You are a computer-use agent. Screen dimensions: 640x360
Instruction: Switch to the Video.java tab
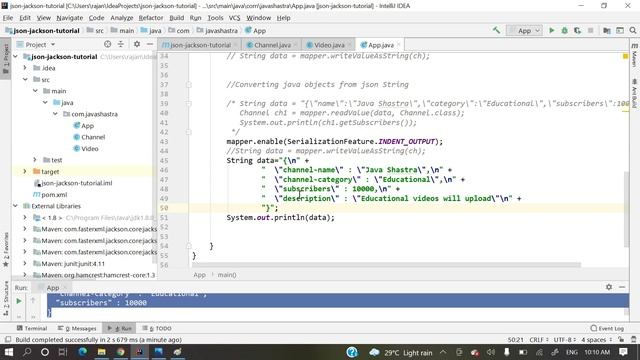pos(329,45)
